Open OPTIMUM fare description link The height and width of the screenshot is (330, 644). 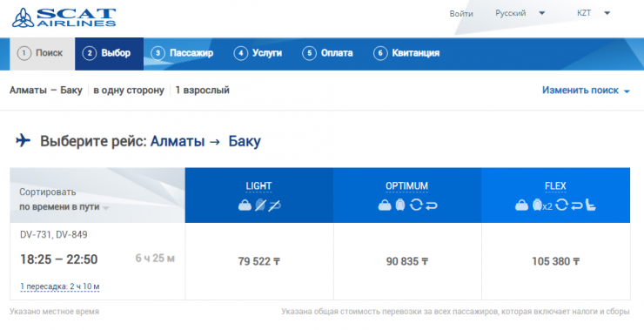(x=406, y=186)
